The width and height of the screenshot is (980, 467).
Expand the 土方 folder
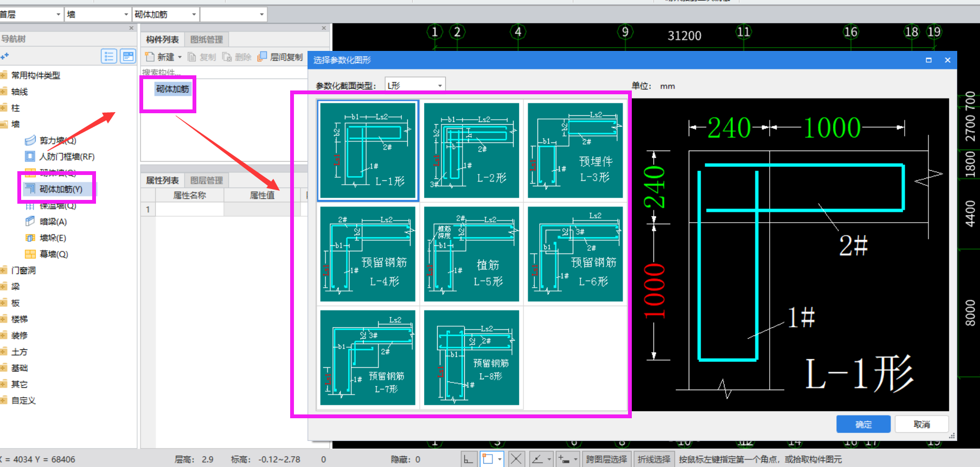pos(4,352)
